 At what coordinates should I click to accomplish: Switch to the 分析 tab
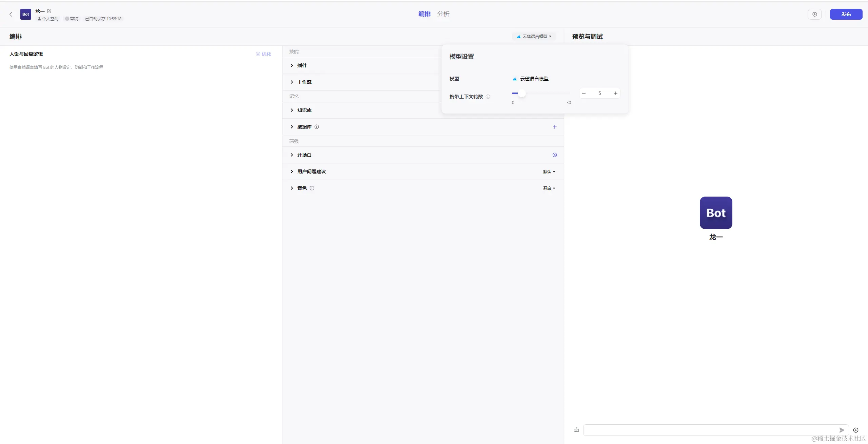pos(443,14)
